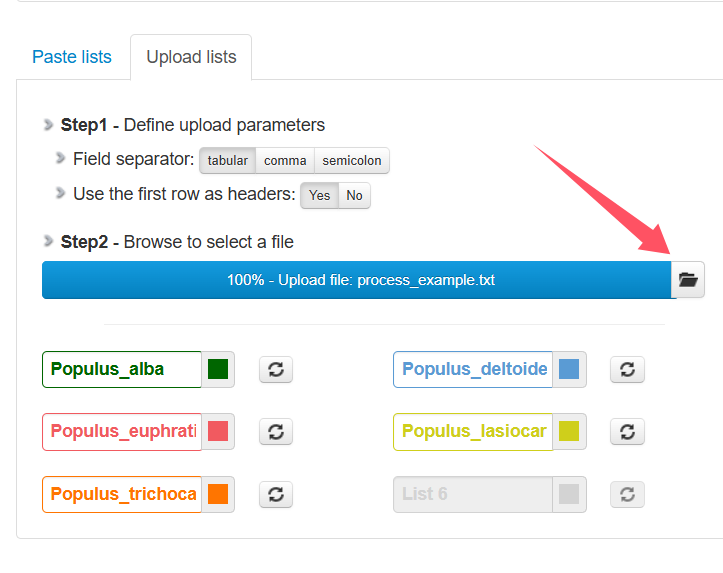Select semicolon as the field separator

pyautogui.click(x=352, y=160)
